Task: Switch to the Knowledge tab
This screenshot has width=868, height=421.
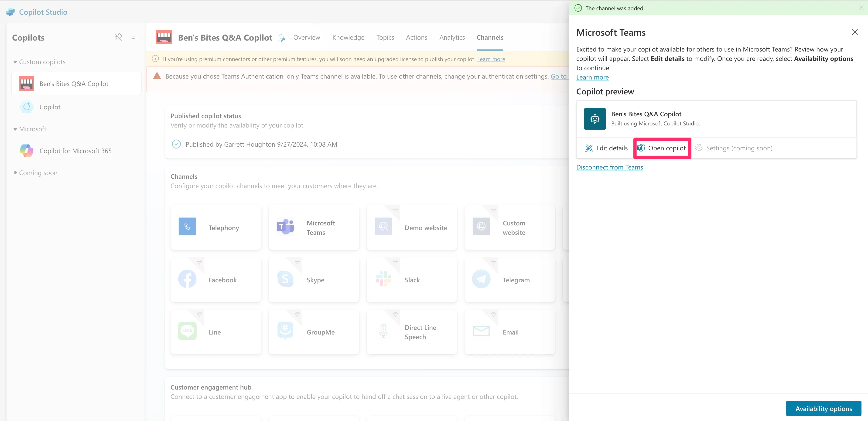Action: pyautogui.click(x=348, y=38)
